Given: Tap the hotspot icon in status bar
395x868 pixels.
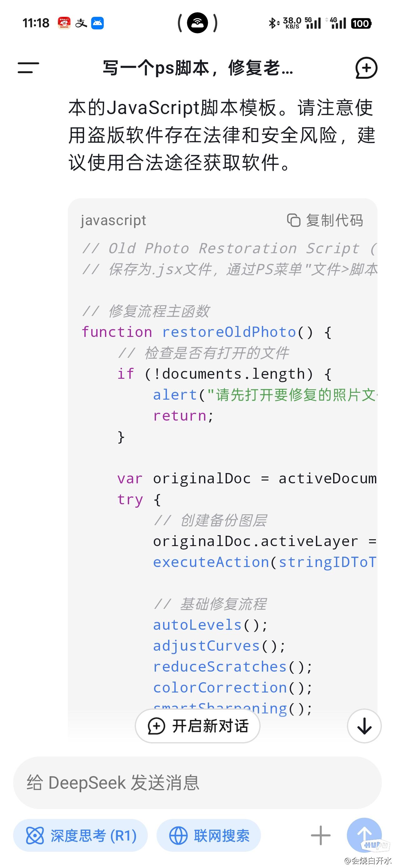Looking at the screenshot, I should [197, 23].
